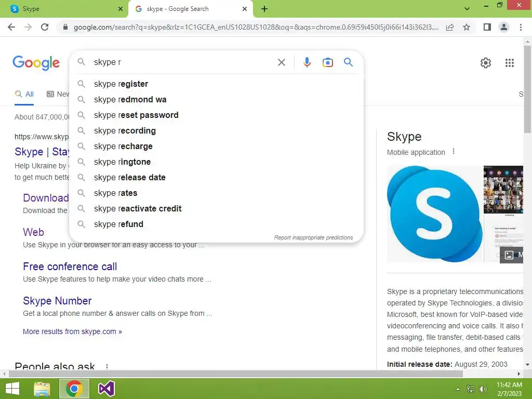The height and width of the screenshot is (399, 532).
Task: Select the All results tab
Action: 24,95
